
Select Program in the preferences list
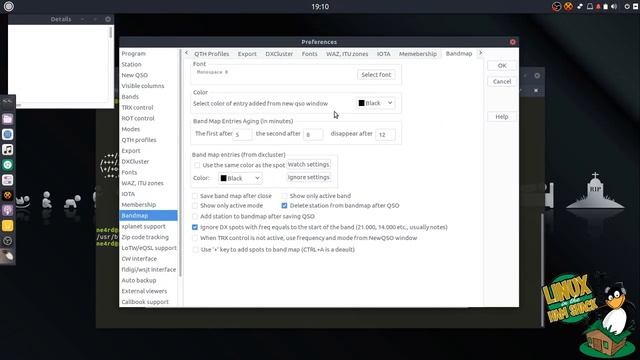[133, 53]
